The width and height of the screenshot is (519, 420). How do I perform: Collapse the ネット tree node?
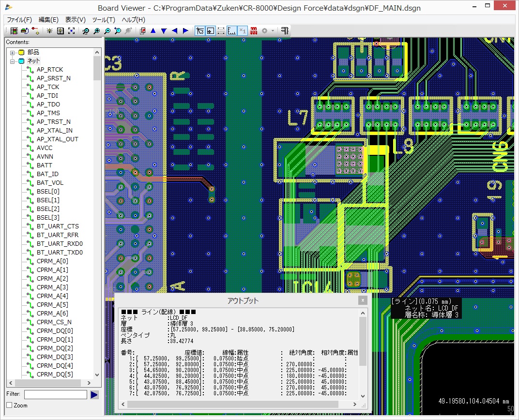13,61
